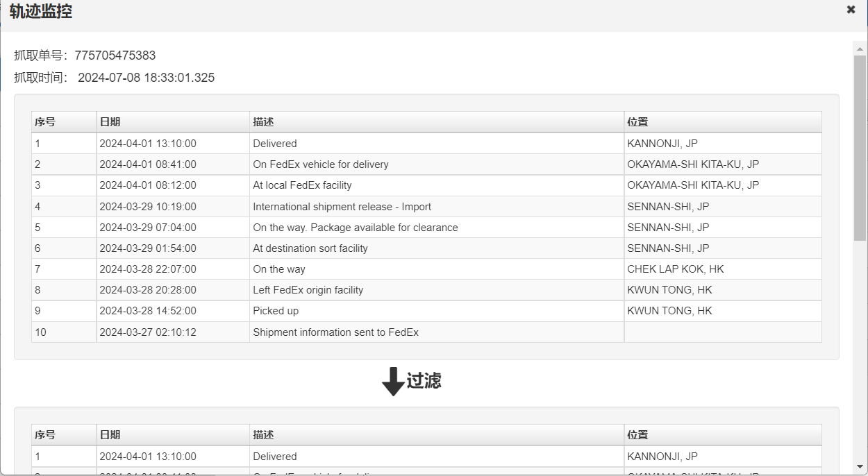Click the On the way description in row 7
This screenshot has height=476, width=868.
click(279, 269)
